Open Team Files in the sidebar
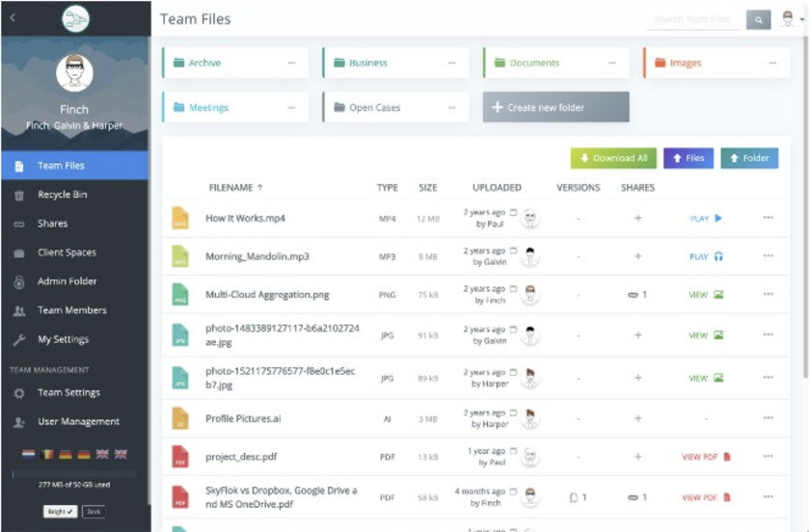The height and width of the screenshot is (532, 810). 74,165
